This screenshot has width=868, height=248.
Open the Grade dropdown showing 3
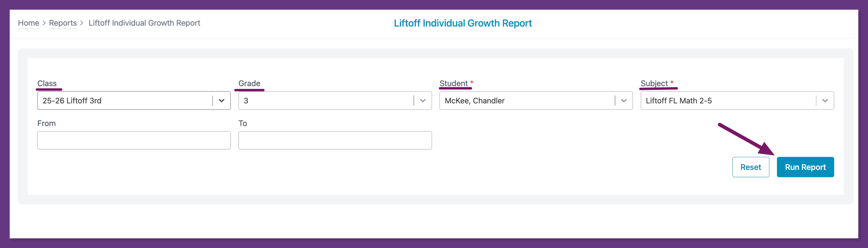click(x=325, y=101)
